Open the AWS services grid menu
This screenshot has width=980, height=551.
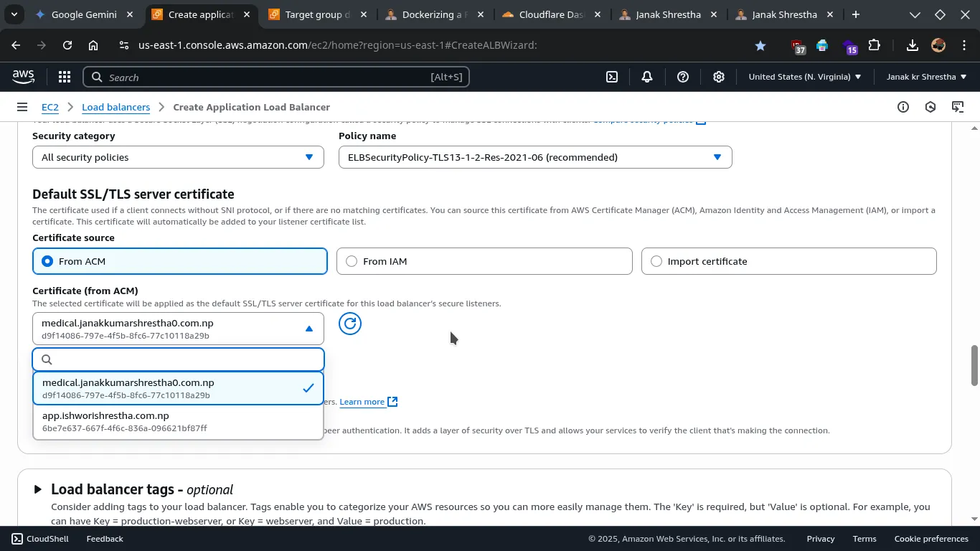click(x=65, y=77)
